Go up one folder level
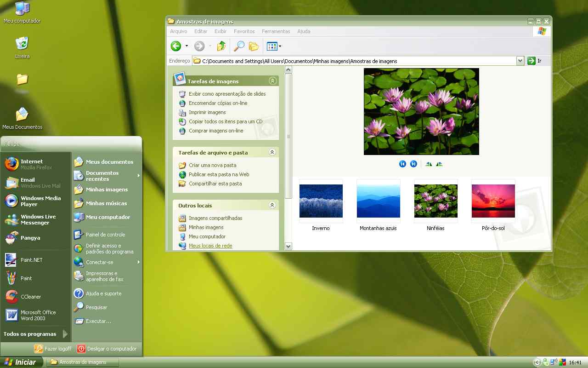 pos(221,46)
